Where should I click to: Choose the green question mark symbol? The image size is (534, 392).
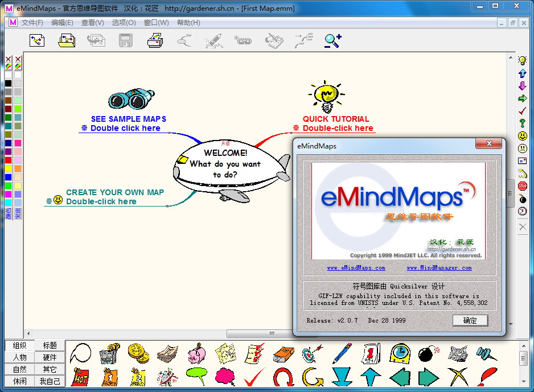(522, 123)
